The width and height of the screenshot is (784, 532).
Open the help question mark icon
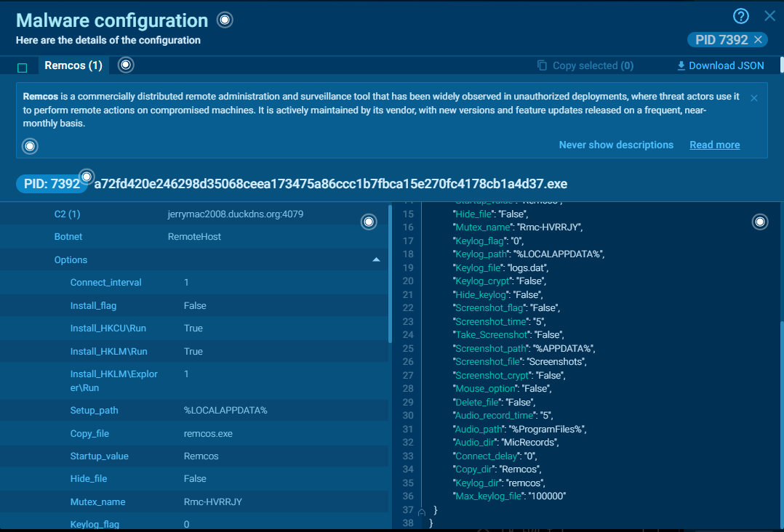(740, 17)
